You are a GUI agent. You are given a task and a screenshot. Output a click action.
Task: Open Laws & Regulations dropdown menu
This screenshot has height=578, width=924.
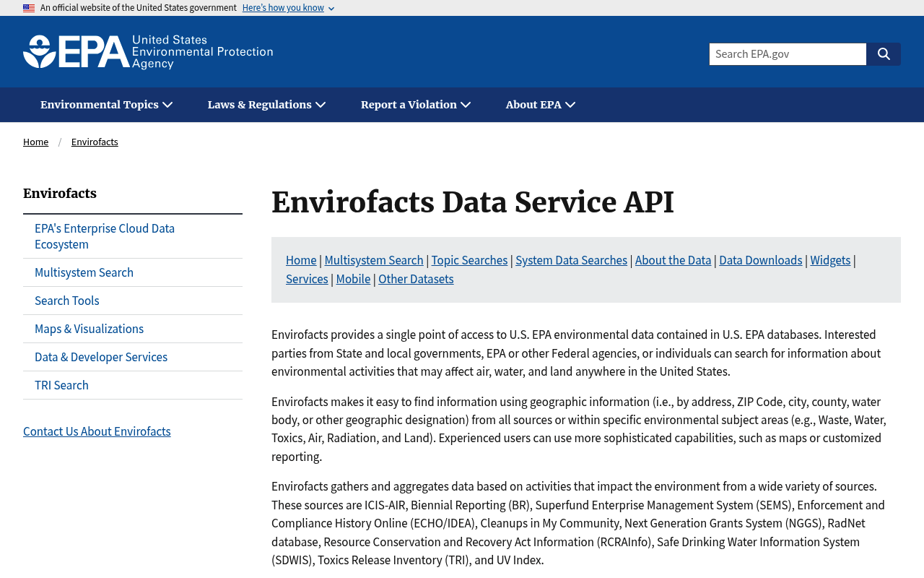click(267, 105)
